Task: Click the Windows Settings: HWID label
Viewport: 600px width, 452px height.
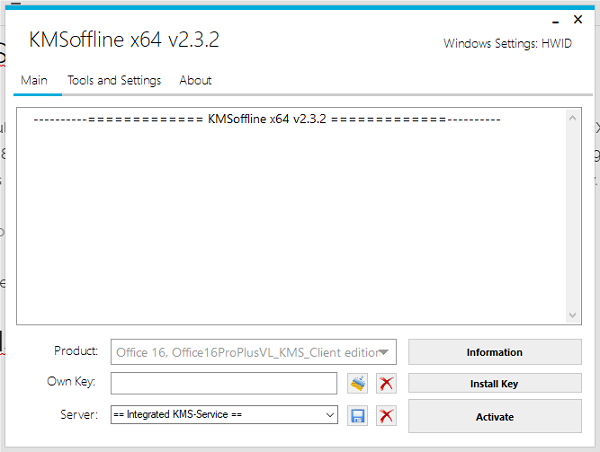Action: (x=507, y=44)
